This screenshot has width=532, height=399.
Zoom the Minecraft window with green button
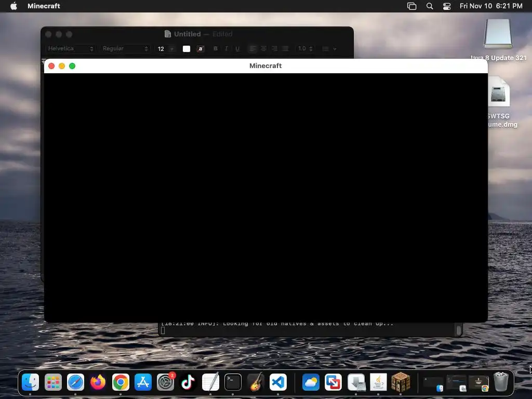click(72, 66)
